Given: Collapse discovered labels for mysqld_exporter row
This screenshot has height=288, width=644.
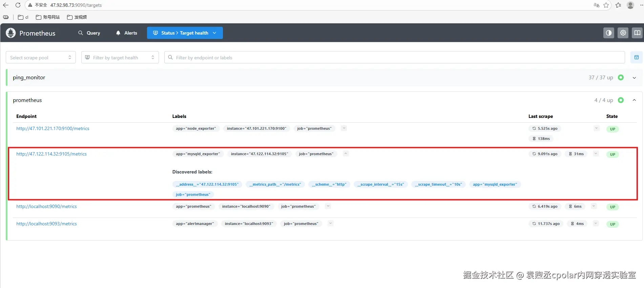Looking at the screenshot, I should pos(346,153).
